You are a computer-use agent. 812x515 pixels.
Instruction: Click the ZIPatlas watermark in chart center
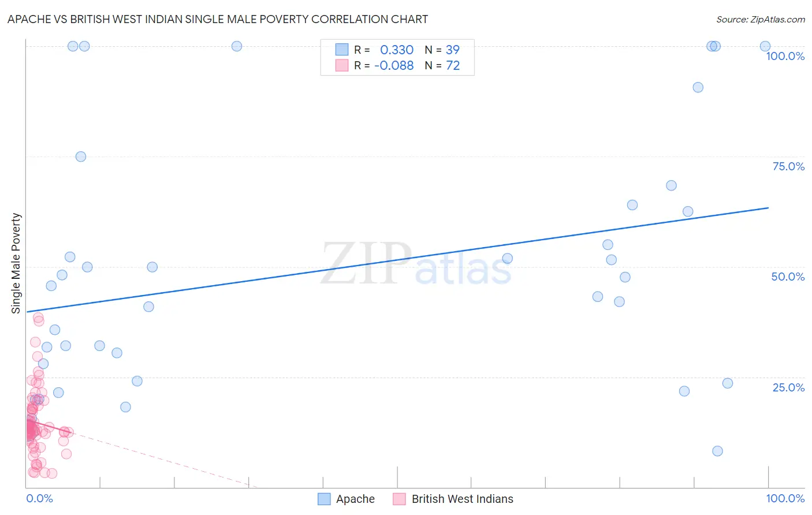(416, 264)
